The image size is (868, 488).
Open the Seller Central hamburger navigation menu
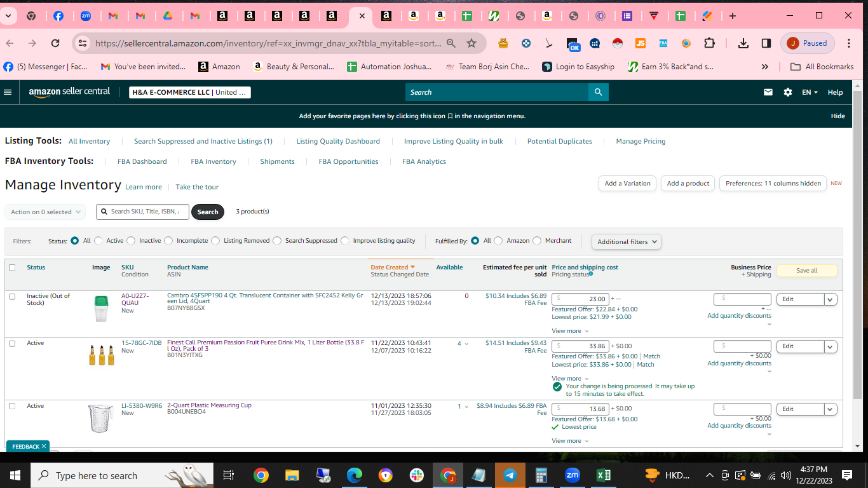tap(8, 92)
